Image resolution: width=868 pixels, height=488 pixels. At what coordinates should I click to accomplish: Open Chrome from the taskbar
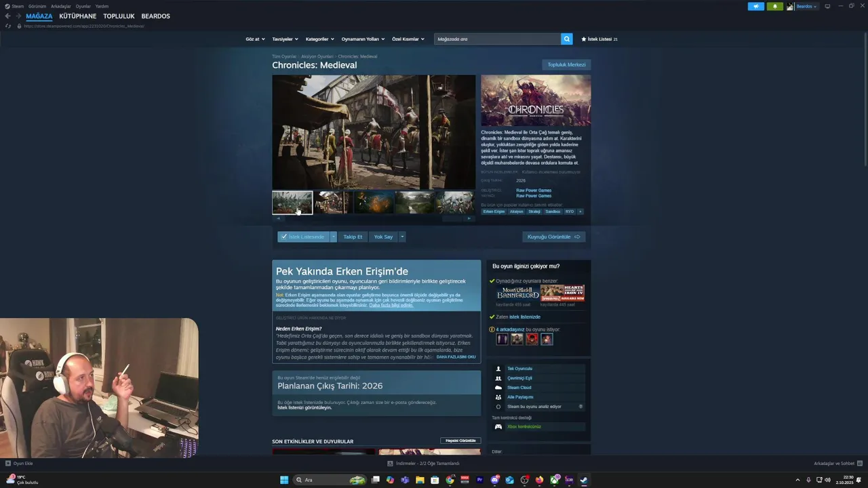pyautogui.click(x=450, y=480)
